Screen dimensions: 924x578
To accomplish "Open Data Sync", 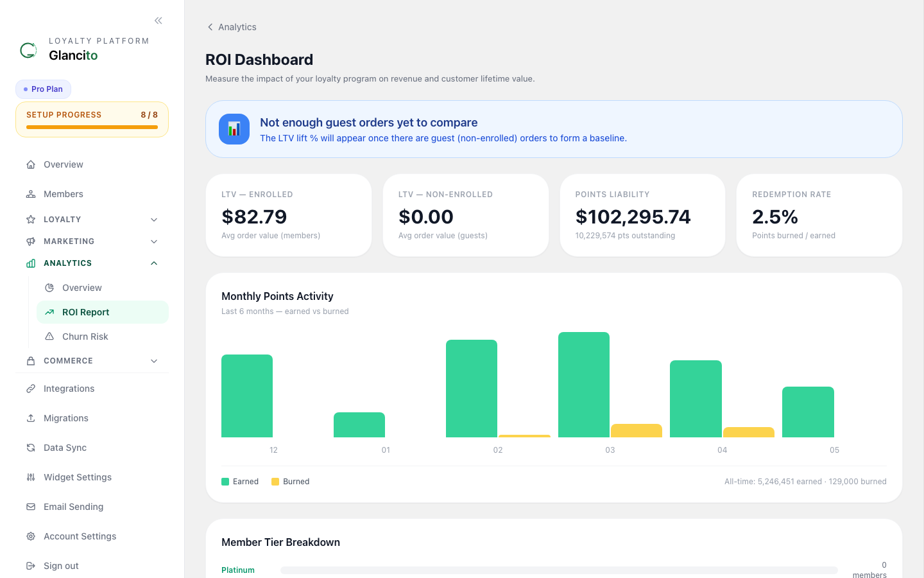I will point(92,448).
